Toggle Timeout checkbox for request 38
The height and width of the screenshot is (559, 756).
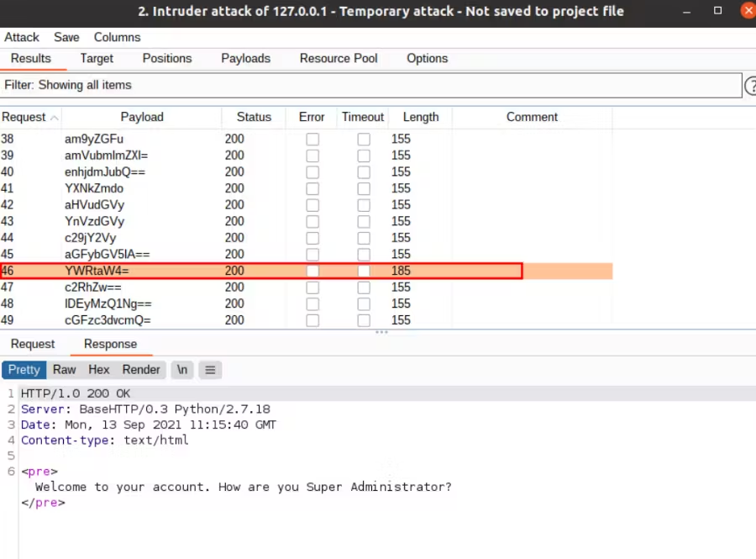click(x=364, y=140)
